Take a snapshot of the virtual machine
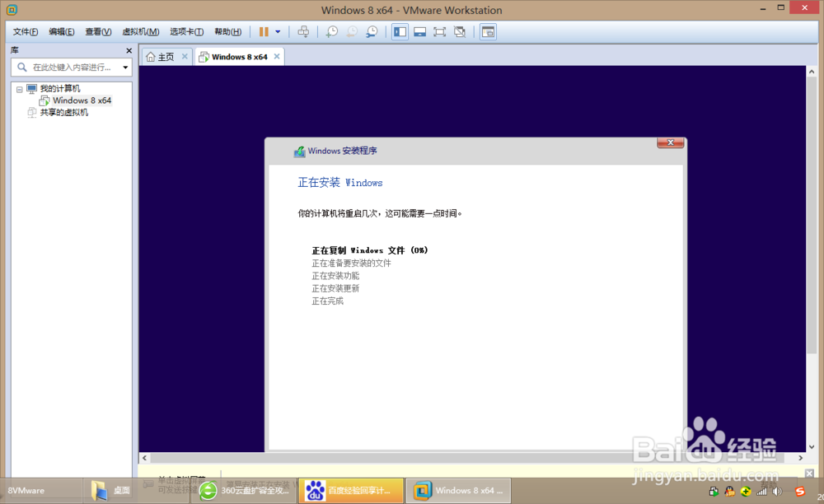 (331, 32)
